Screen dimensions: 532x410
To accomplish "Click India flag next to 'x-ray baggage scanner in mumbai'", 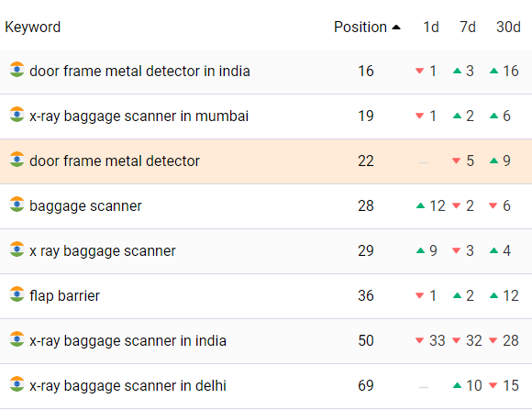I will (17, 115).
